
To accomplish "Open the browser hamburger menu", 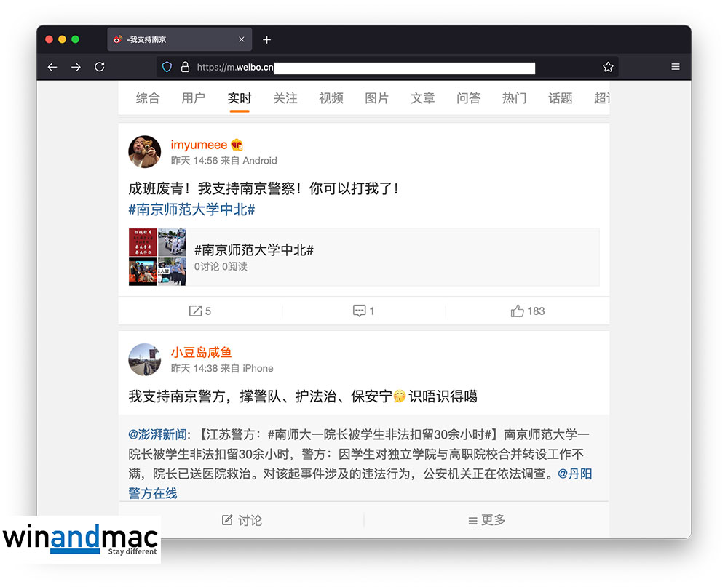I will tap(676, 67).
